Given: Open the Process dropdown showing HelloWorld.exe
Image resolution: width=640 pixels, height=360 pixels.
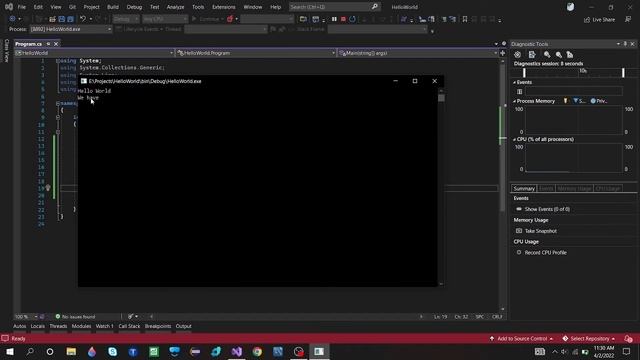Looking at the screenshot, I should pyautogui.click(x=70, y=29).
